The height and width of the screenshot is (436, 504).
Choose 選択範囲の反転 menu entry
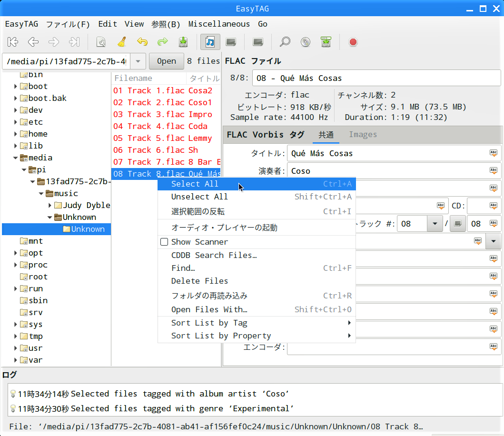click(x=257, y=211)
